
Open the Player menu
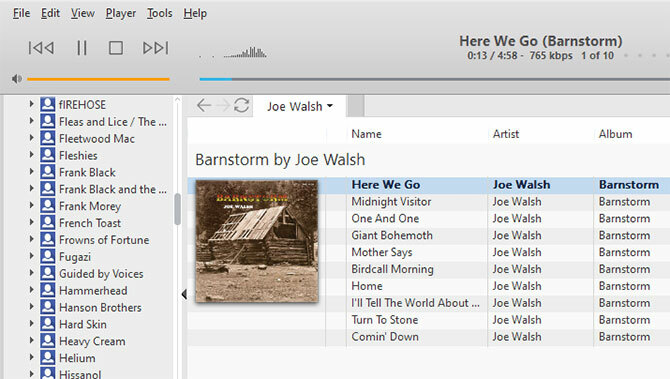pos(120,13)
